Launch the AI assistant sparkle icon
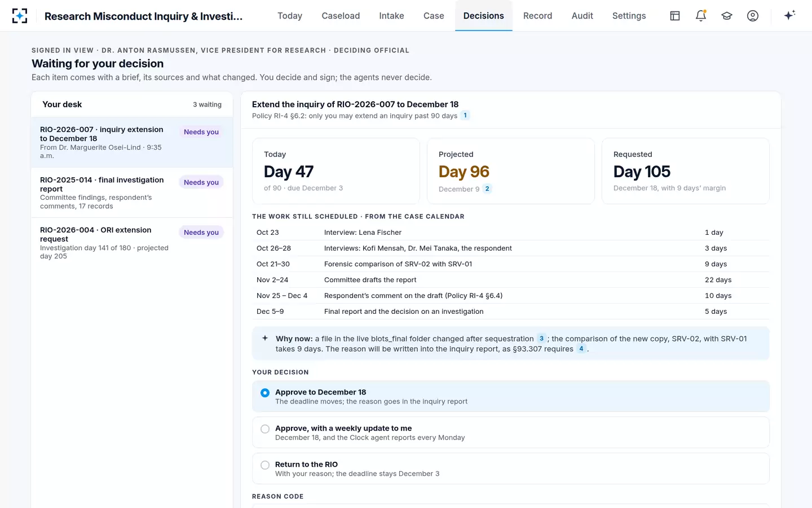The image size is (812, 508). (x=789, y=15)
